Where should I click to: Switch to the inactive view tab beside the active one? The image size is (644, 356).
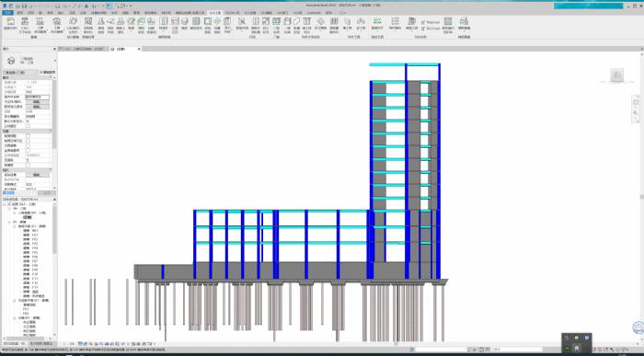pyautogui.click(x=81, y=49)
